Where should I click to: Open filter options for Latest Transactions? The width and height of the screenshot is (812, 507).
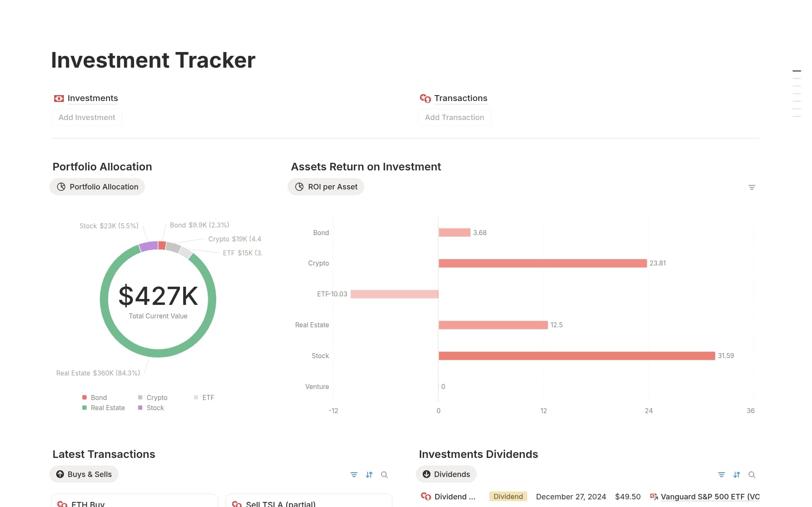354,474
